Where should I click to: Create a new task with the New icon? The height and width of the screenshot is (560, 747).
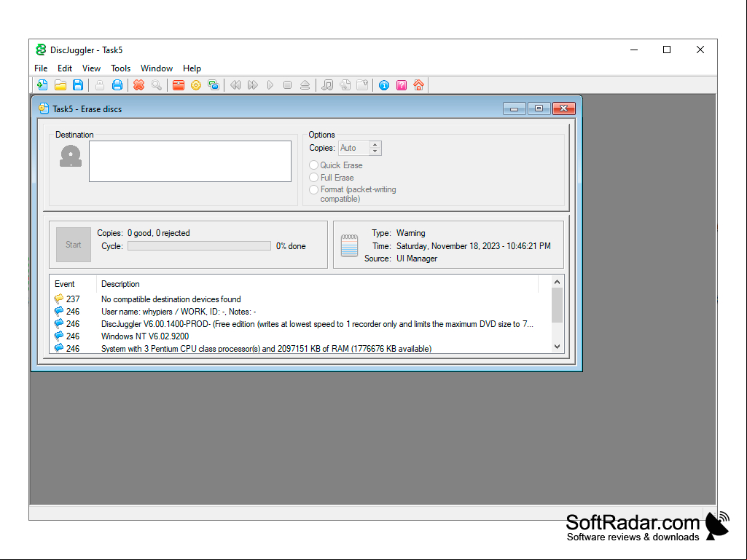[x=42, y=85]
